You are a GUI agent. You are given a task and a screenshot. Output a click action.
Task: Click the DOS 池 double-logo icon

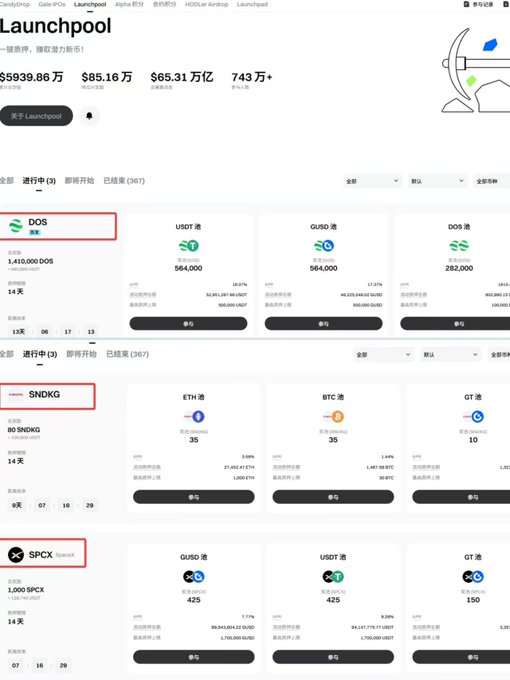click(x=459, y=246)
